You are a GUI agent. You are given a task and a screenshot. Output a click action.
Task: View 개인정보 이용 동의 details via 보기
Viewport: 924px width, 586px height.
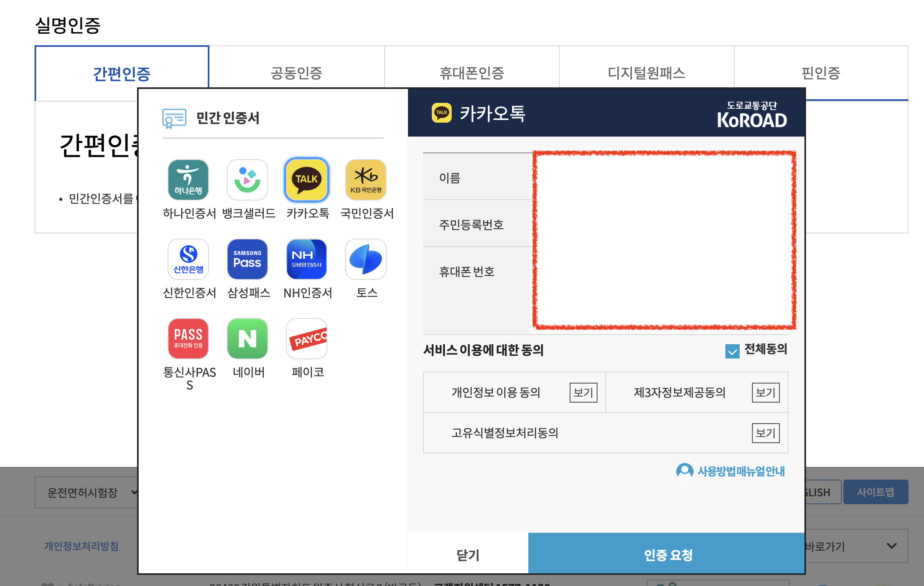click(x=583, y=393)
